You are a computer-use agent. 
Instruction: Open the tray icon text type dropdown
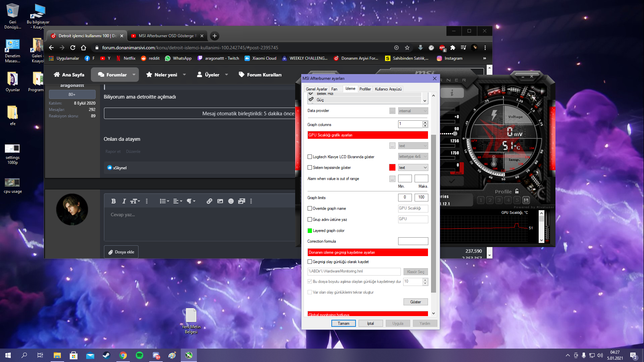(x=413, y=167)
